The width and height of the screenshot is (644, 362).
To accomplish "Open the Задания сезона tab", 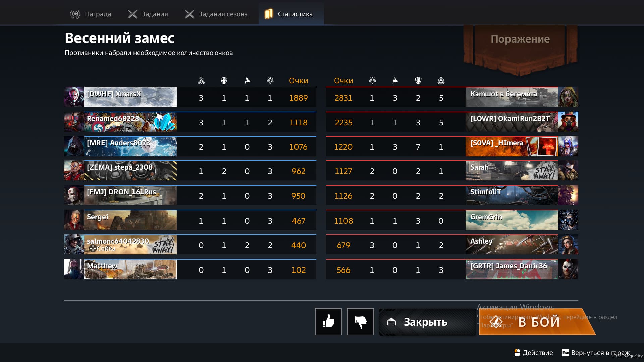I will pos(216,14).
